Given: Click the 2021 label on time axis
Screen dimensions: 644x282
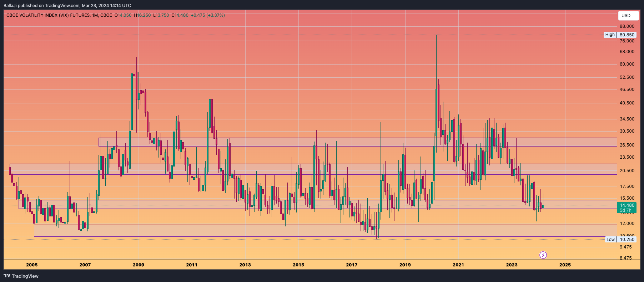Looking at the screenshot, I should click(x=458, y=265).
